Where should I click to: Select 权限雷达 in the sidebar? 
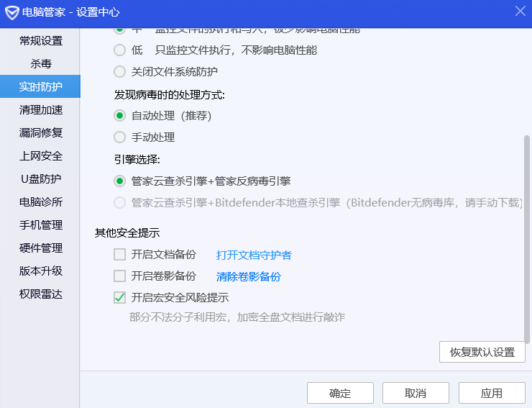coord(41,294)
